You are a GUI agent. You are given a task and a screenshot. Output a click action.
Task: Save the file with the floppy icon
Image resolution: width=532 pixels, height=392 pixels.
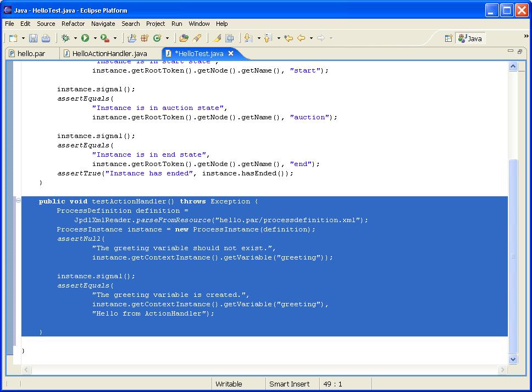point(33,38)
